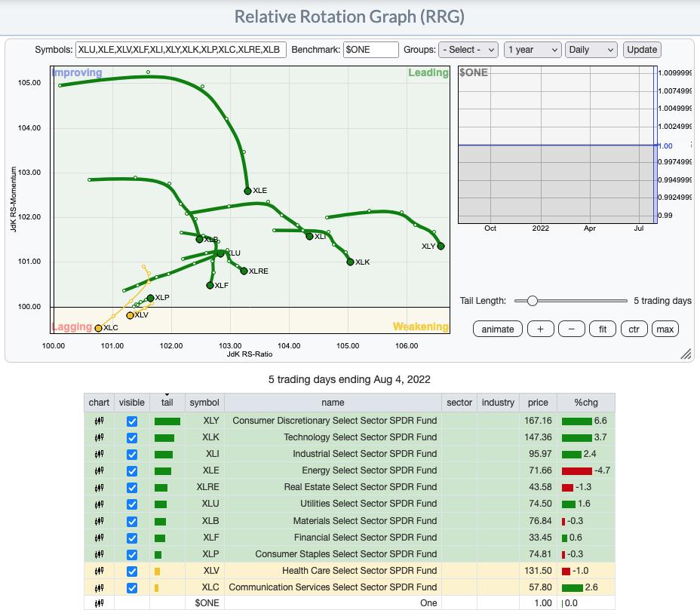Open chart icon for XLI row
This screenshot has width=700, height=616.
tap(99, 454)
